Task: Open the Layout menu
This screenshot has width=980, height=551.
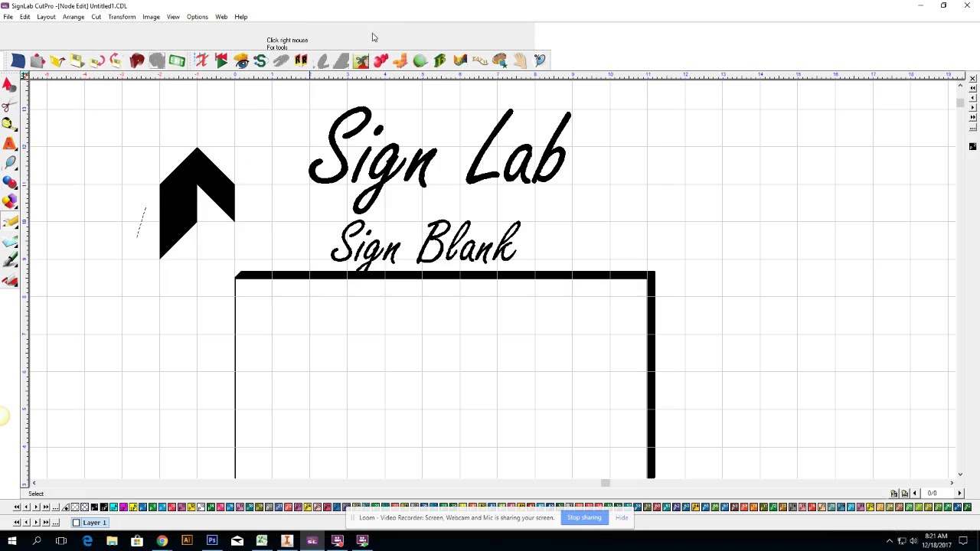Action: pos(46,17)
